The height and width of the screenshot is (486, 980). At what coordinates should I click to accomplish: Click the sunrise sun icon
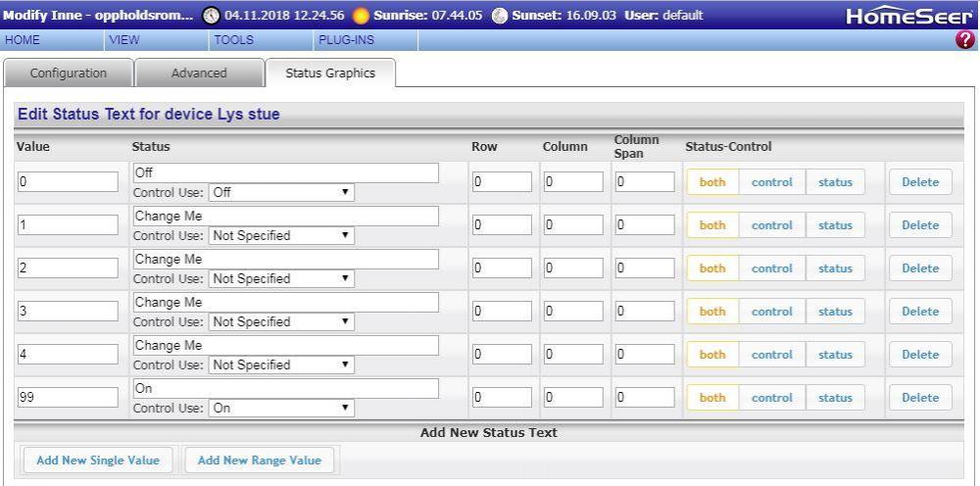click(361, 16)
